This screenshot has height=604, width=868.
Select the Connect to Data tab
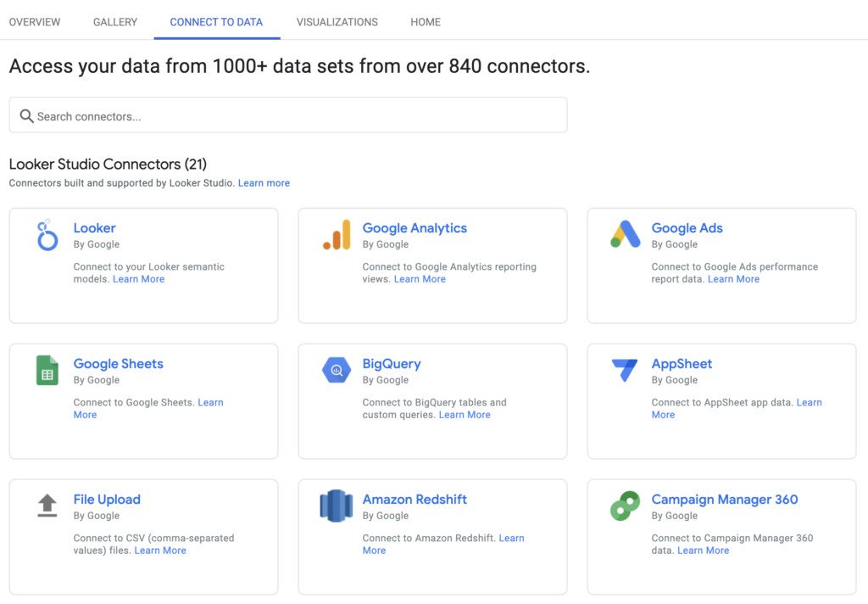tap(216, 22)
